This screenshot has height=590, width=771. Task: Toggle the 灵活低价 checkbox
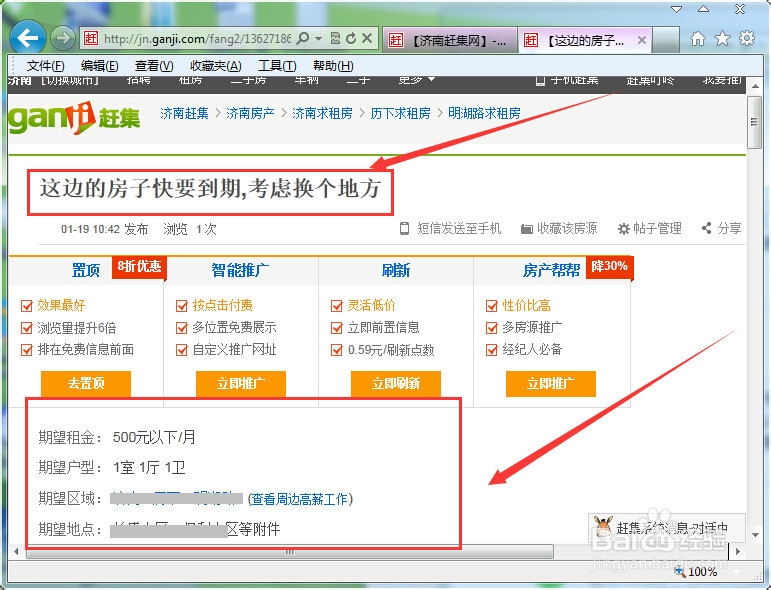pos(337,306)
